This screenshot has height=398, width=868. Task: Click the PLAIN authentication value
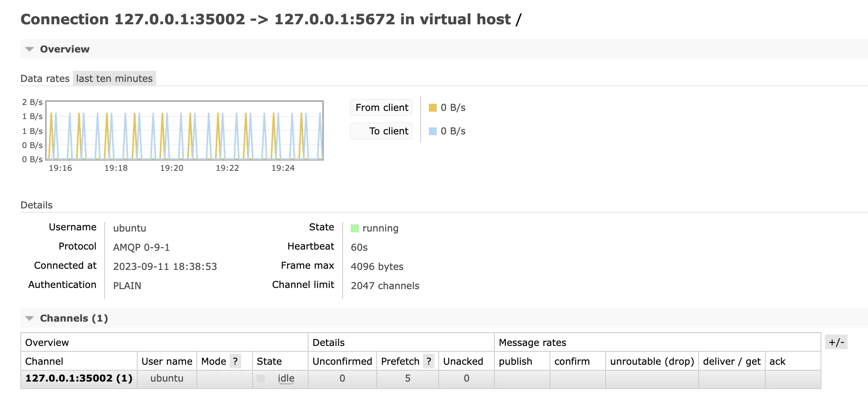(x=127, y=286)
